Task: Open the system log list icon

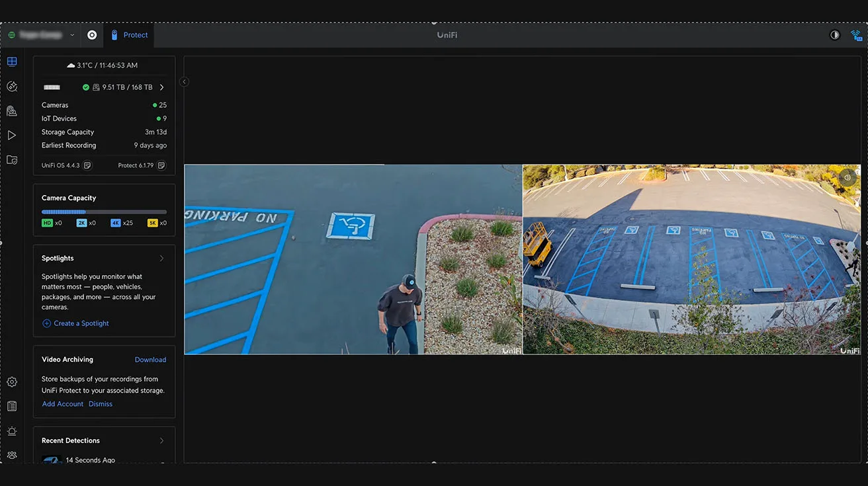Action: pos(12,407)
